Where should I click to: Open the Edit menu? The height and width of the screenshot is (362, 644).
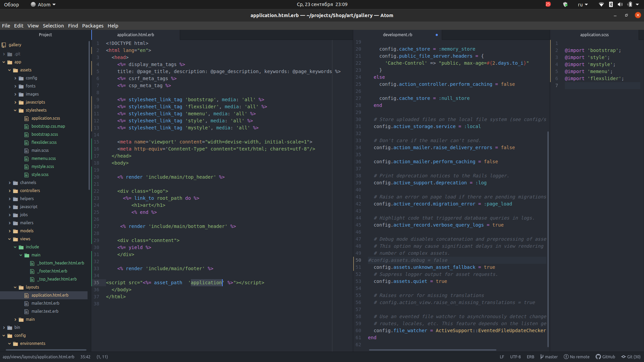(x=19, y=26)
